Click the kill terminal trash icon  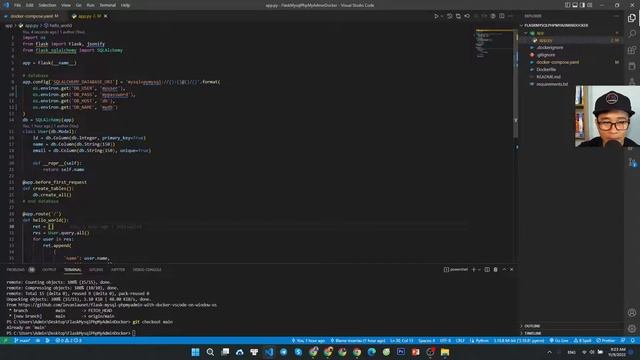point(496,269)
